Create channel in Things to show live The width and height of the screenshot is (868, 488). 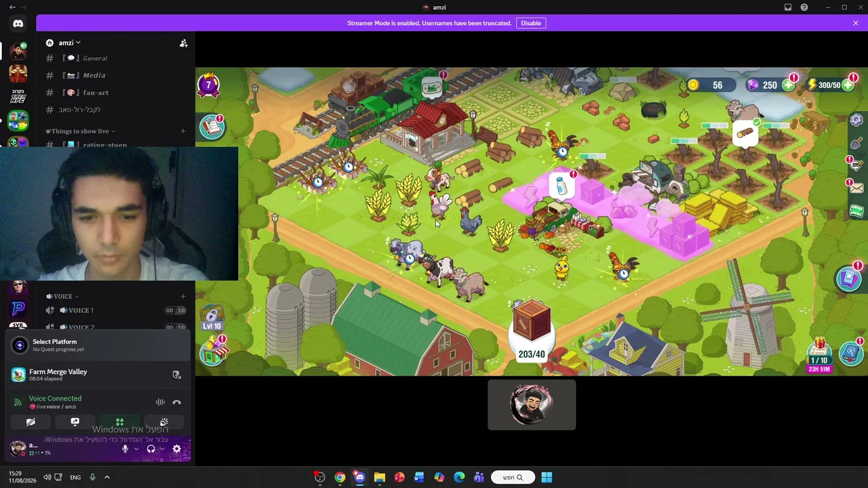pyautogui.click(x=182, y=131)
